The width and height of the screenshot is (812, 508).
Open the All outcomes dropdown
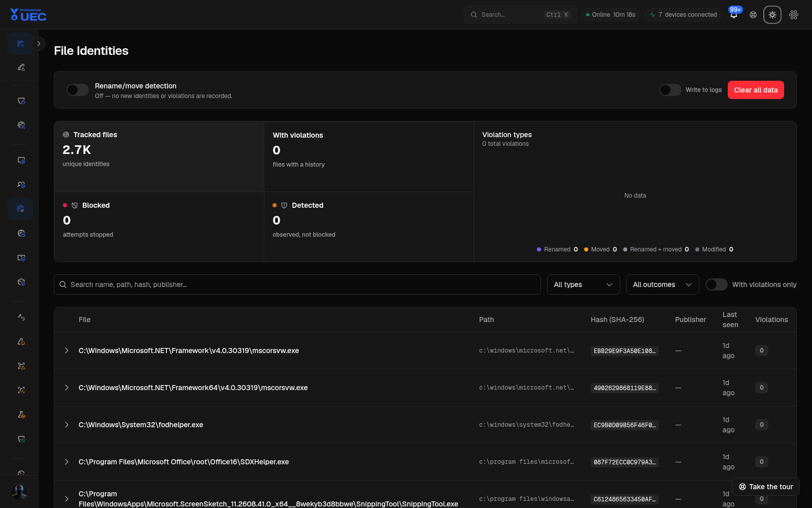coord(663,284)
